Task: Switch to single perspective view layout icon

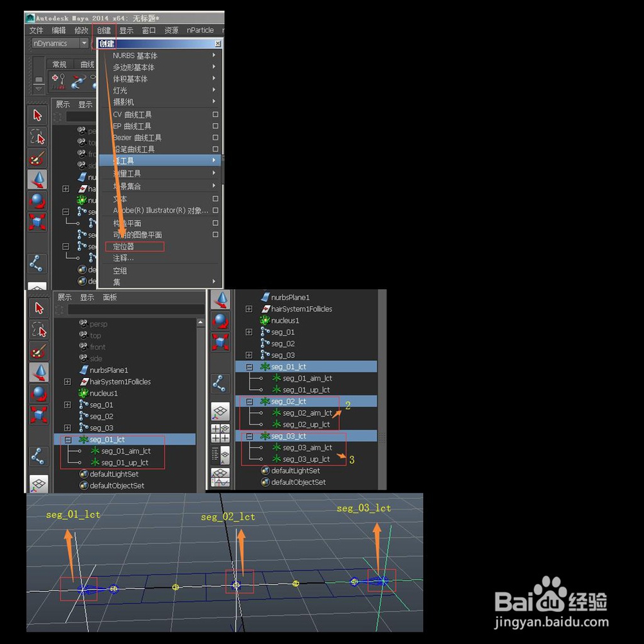Action: [x=220, y=411]
